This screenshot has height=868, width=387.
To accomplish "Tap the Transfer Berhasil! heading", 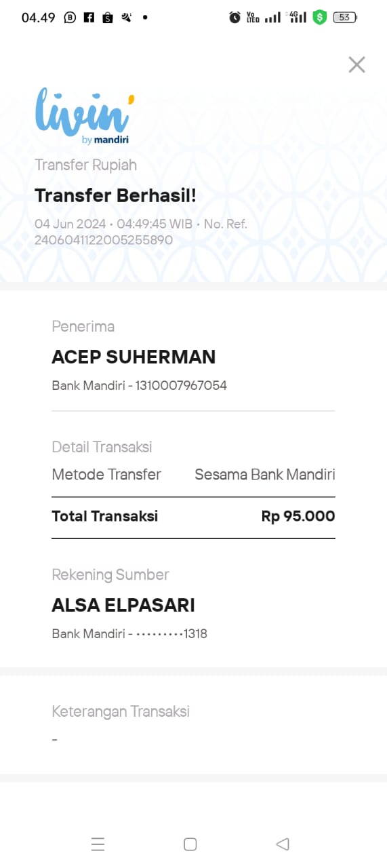I will tap(115, 195).
